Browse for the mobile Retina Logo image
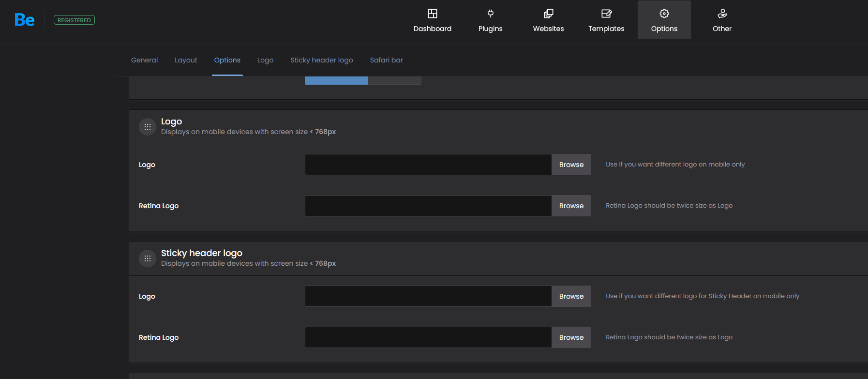This screenshot has width=868, height=379. (x=571, y=206)
